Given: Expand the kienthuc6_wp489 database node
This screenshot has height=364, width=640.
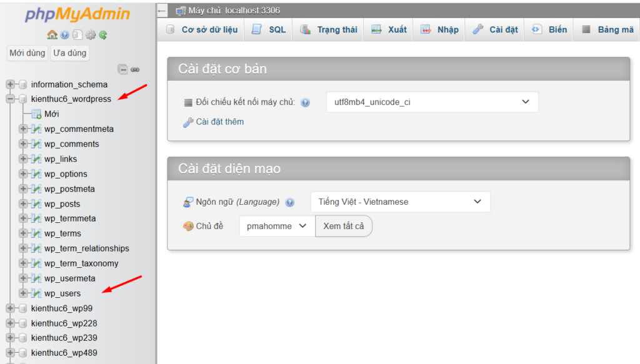Looking at the screenshot, I should [x=10, y=353].
